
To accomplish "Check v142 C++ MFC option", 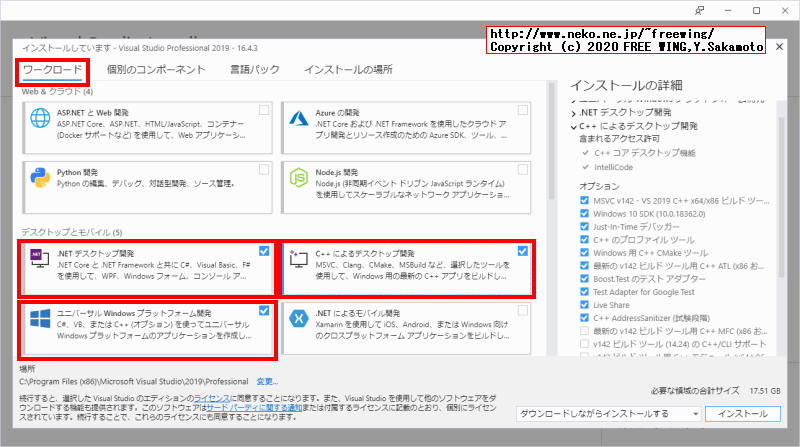I will coord(584,331).
